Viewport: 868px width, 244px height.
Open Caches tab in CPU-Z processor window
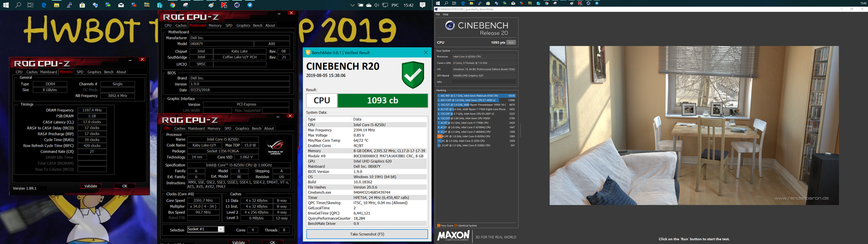180,128
